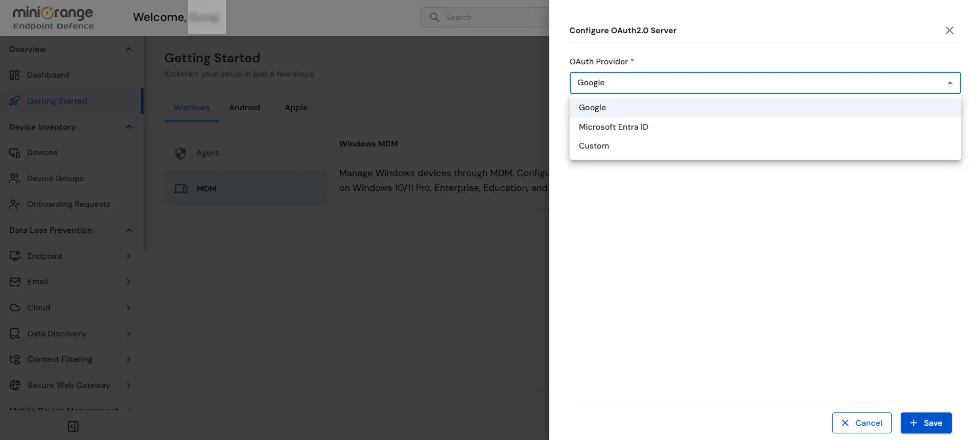Click the miniOrange Endpoint Defence logo
This screenshot has height=440, width=980.
pyautogui.click(x=53, y=18)
